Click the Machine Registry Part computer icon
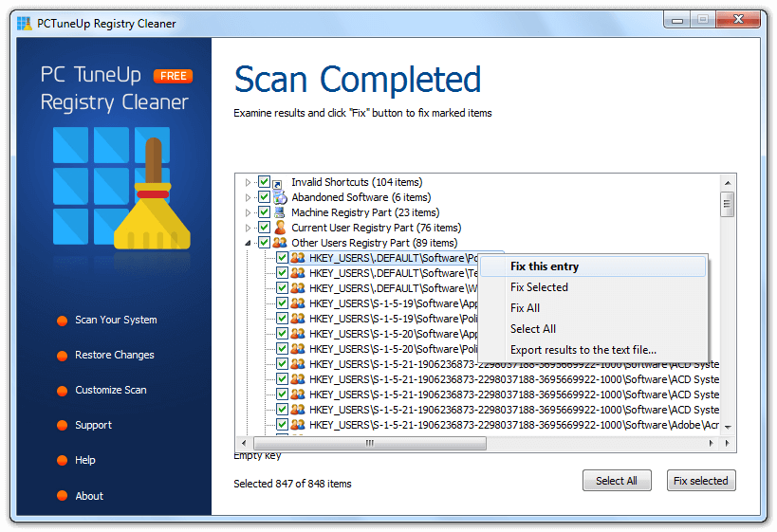This screenshot has width=777, height=532. pyautogui.click(x=280, y=212)
